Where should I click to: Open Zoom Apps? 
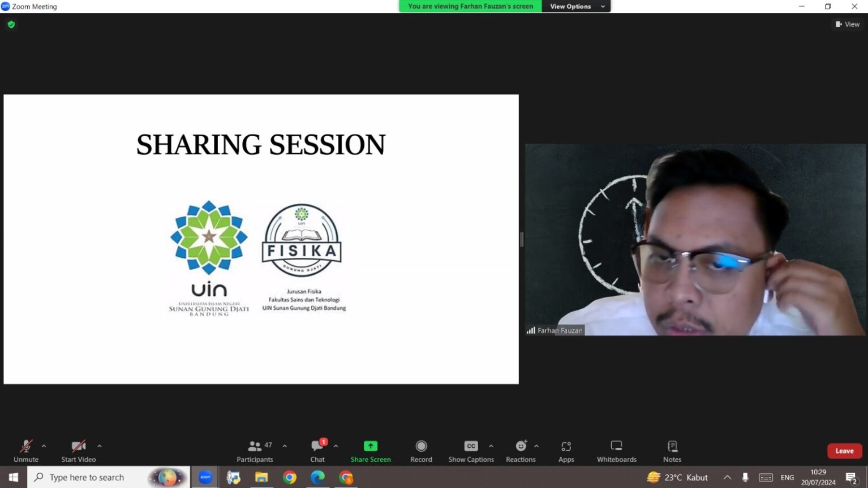(x=566, y=451)
